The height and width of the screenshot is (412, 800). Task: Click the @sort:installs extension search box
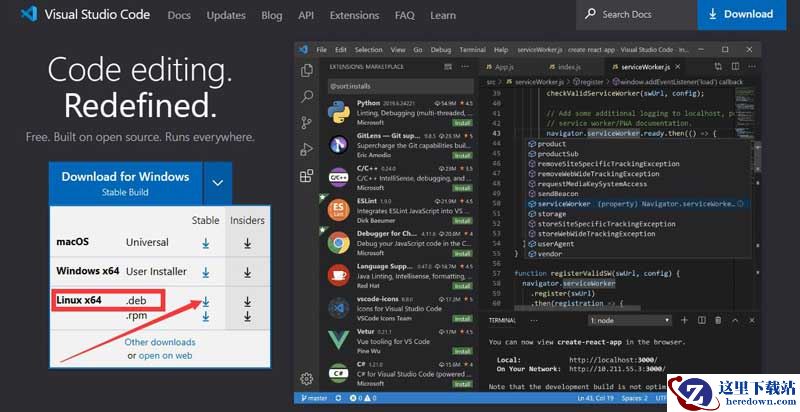click(401, 86)
